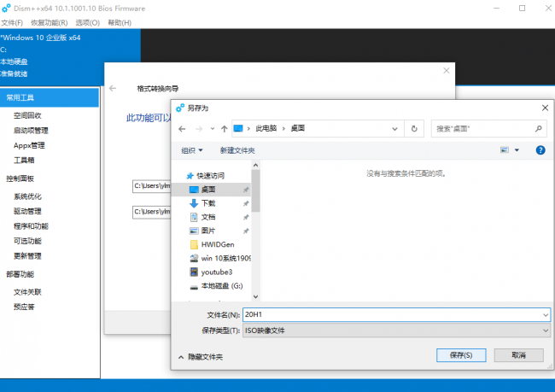Open the 选项(O) menu in Dism++
The height and width of the screenshot is (392, 555).
click(87, 23)
